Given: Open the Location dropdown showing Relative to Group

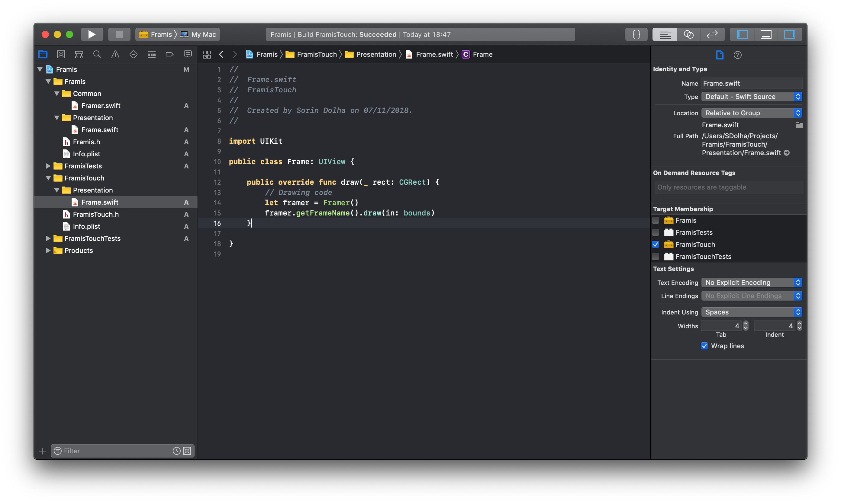Looking at the screenshot, I should 751,112.
